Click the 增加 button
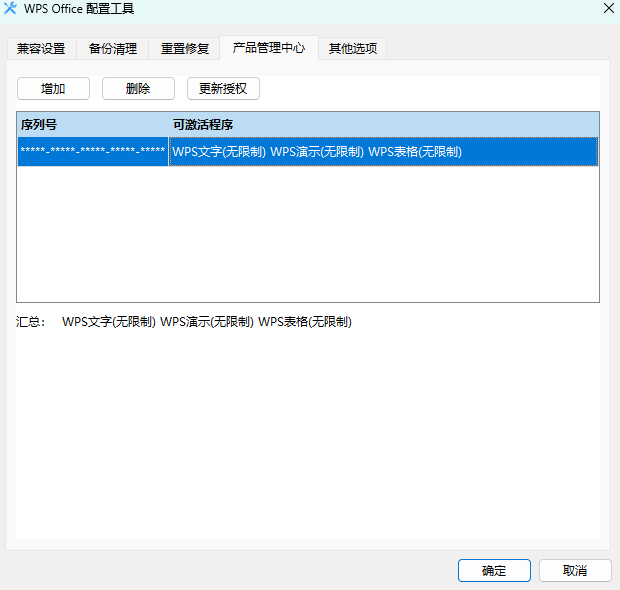Image resolution: width=620 pixels, height=590 pixels. tap(53, 89)
